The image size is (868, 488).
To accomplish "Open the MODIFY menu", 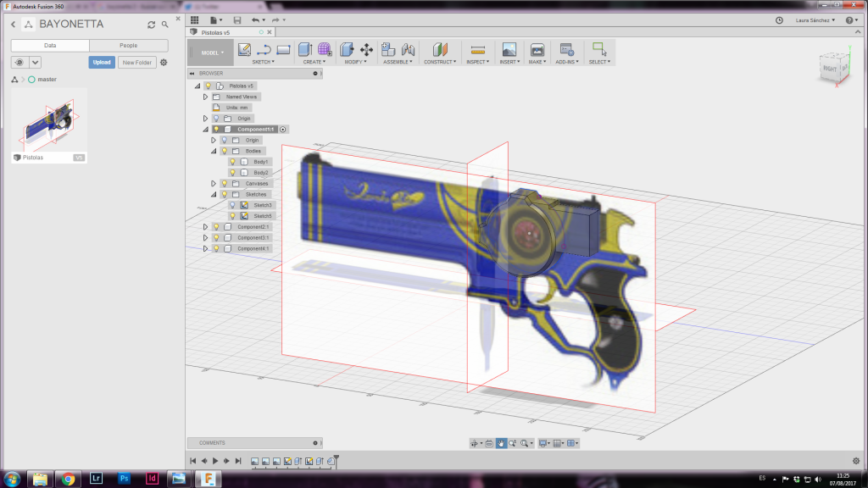I will [356, 62].
